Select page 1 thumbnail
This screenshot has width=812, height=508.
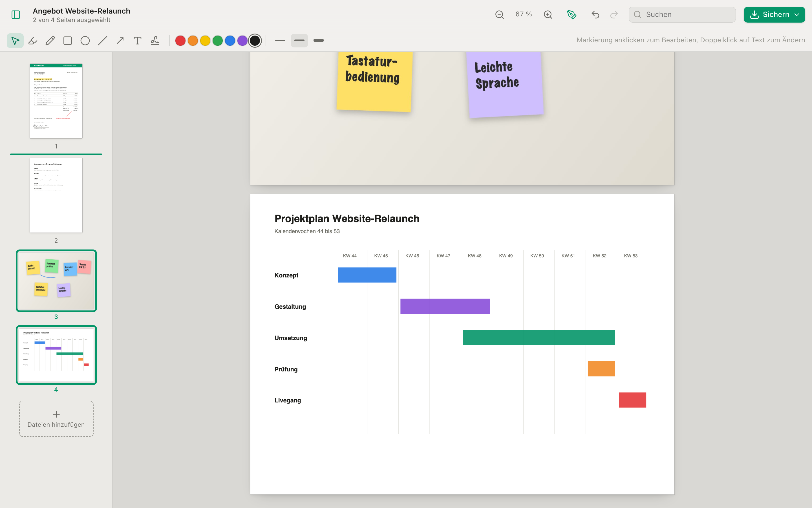pyautogui.click(x=56, y=101)
